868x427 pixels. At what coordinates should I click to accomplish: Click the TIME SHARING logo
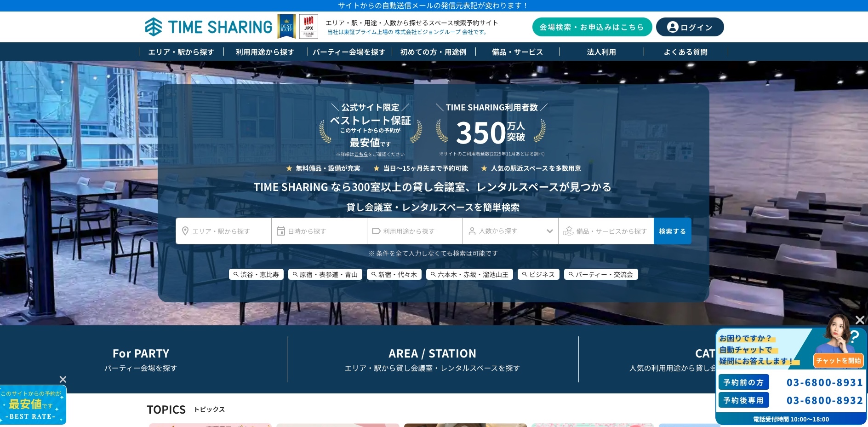[208, 27]
